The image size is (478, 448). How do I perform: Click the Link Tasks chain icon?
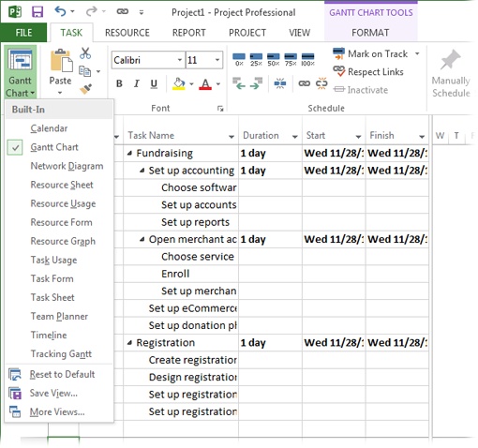[x=305, y=83]
